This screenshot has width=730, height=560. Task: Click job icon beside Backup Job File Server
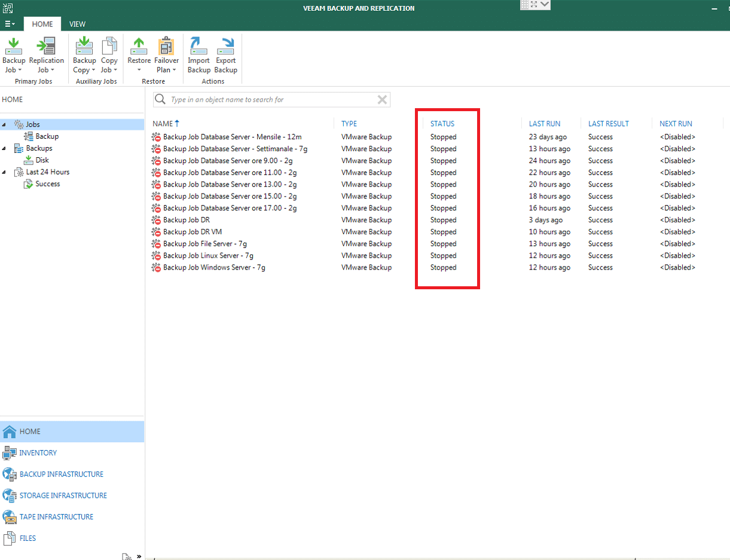[157, 244]
